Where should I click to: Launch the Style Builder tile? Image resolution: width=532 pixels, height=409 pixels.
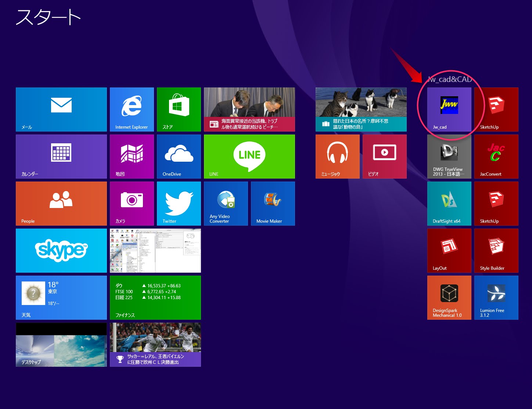496,251
